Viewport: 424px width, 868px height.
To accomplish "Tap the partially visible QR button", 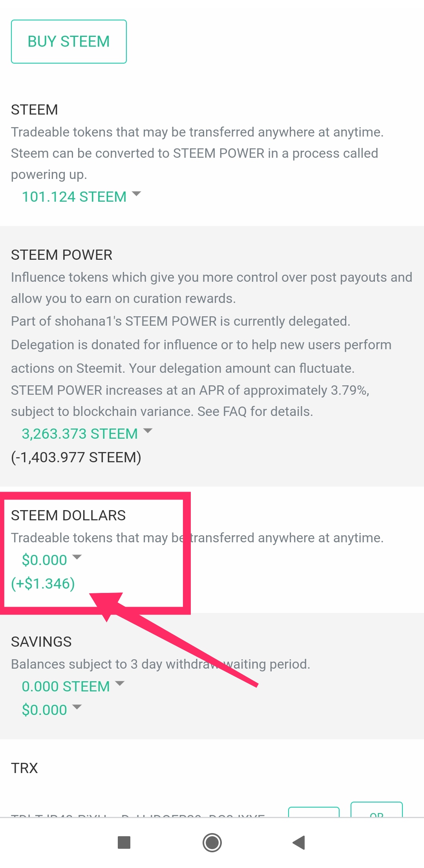I will (x=376, y=811).
